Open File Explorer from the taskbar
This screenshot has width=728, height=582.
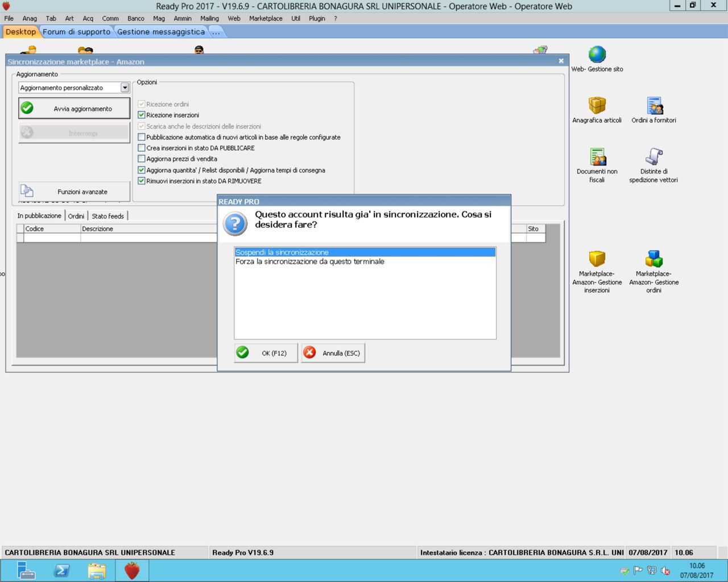click(x=97, y=570)
